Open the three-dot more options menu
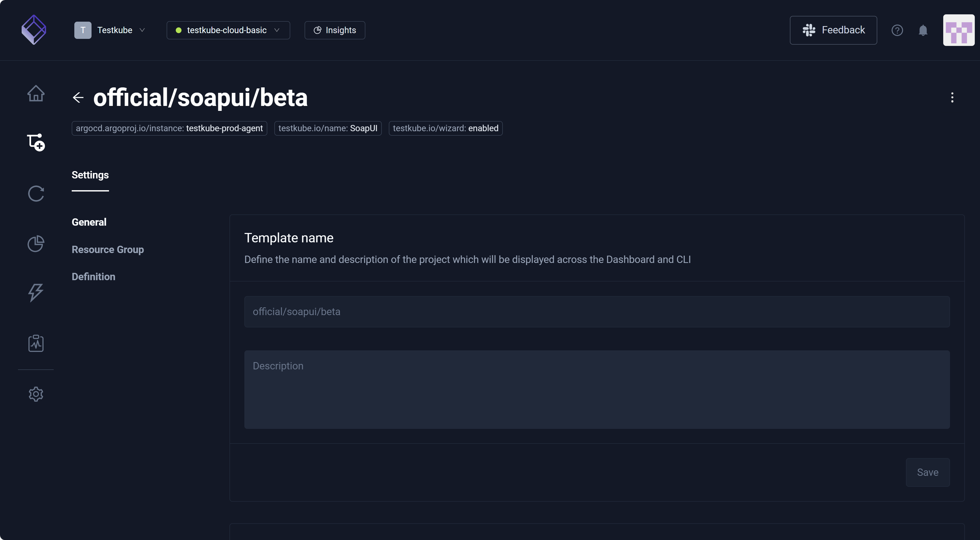 coord(952,97)
